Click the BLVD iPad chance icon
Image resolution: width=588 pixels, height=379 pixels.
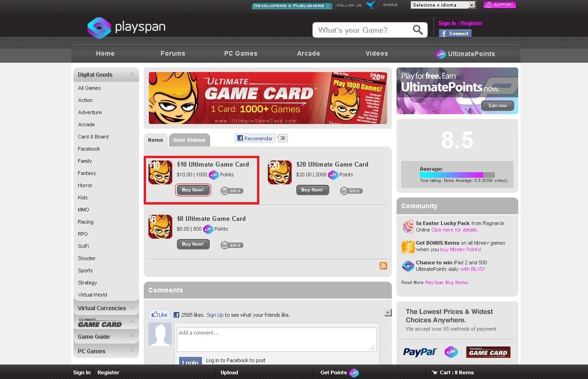[x=408, y=266]
